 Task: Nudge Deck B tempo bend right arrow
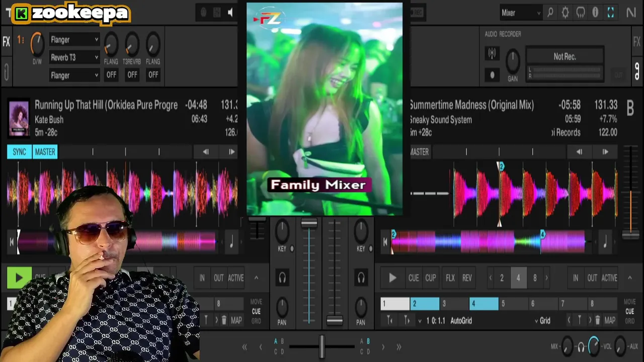coord(605,152)
